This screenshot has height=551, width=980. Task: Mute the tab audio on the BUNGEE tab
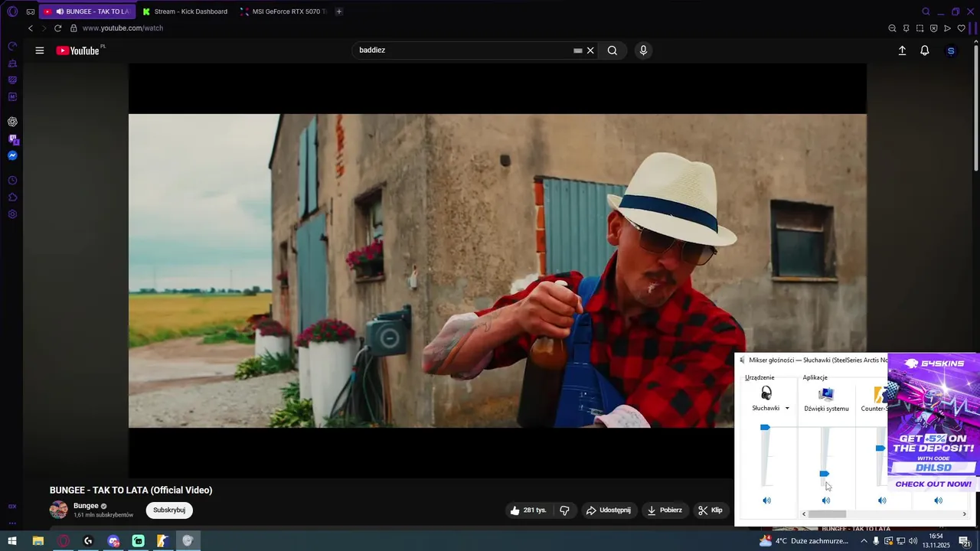60,11
